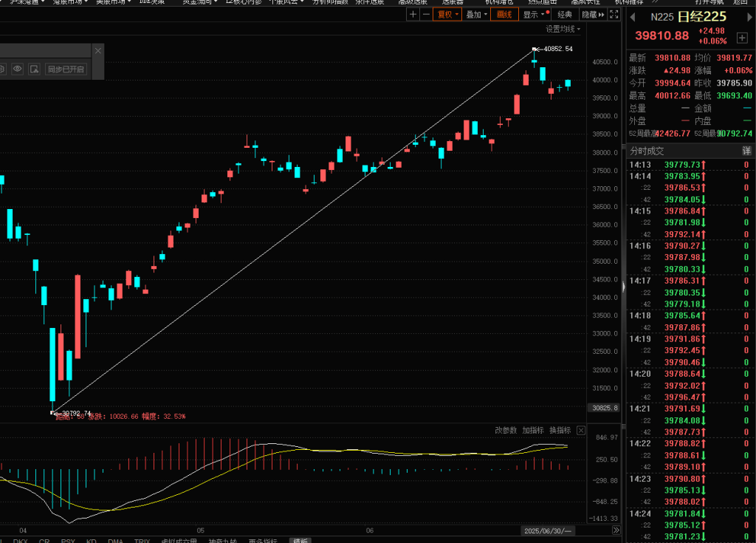This screenshot has width=756, height=543.
Task: Click 换指标 to switch indicator
Action: click(560, 430)
